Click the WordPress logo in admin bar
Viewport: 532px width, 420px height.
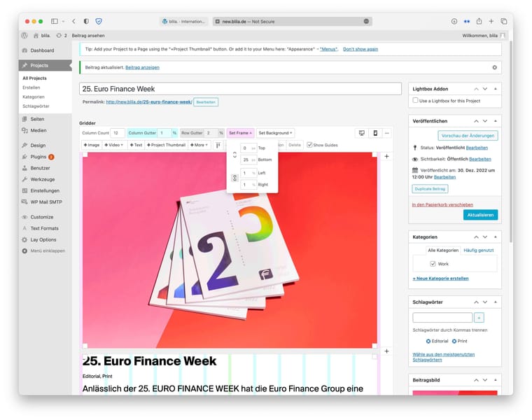click(x=24, y=35)
